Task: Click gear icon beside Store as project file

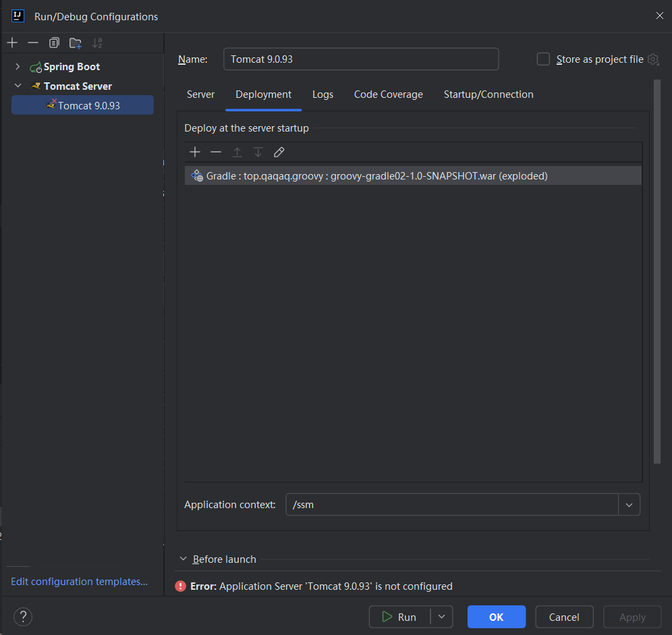Action: pyautogui.click(x=652, y=59)
